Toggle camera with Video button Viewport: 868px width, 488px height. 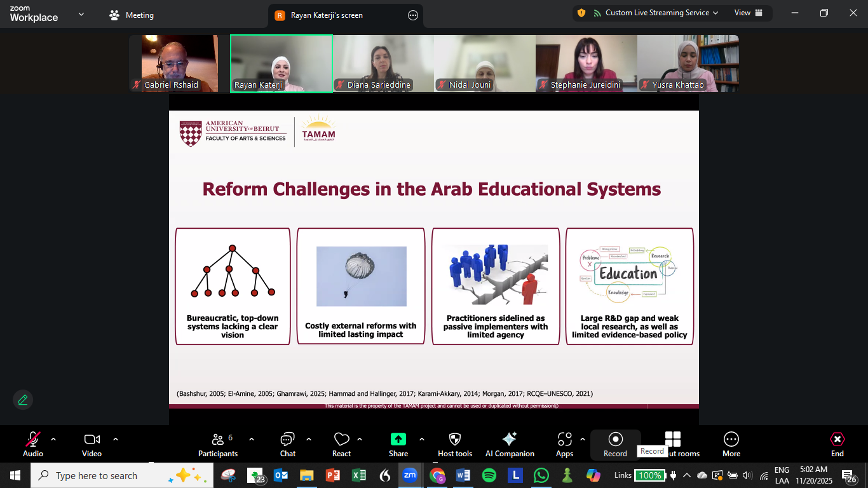92,444
